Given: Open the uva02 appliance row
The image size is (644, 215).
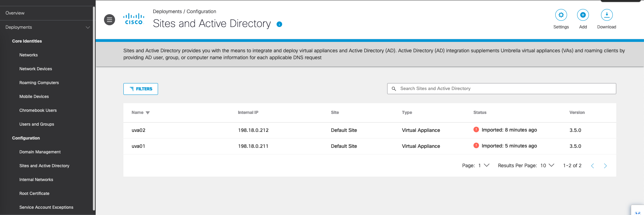Looking at the screenshot, I should click(x=139, y=131).
